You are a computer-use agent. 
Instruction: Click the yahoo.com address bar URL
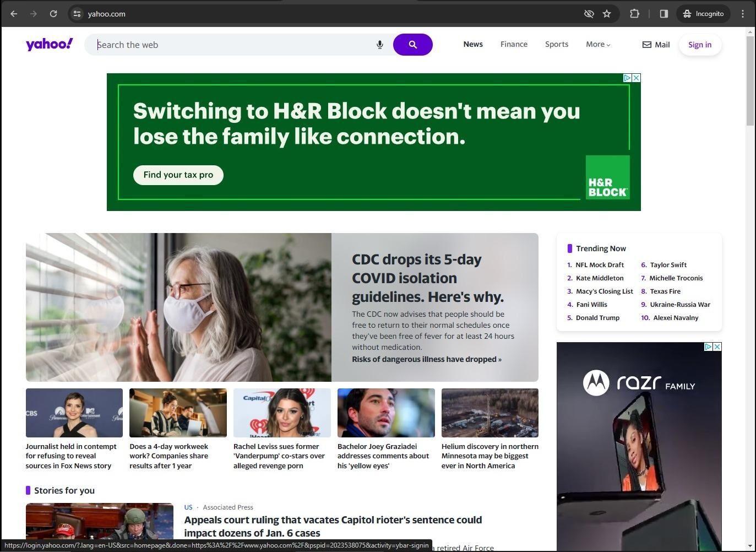coord(106,14)
